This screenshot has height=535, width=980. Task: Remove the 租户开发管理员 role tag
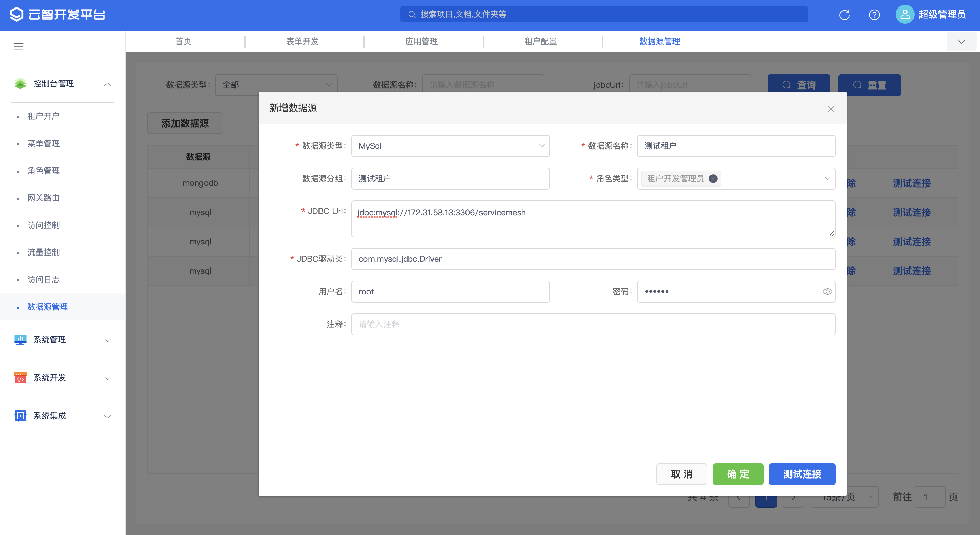[713, 178]
